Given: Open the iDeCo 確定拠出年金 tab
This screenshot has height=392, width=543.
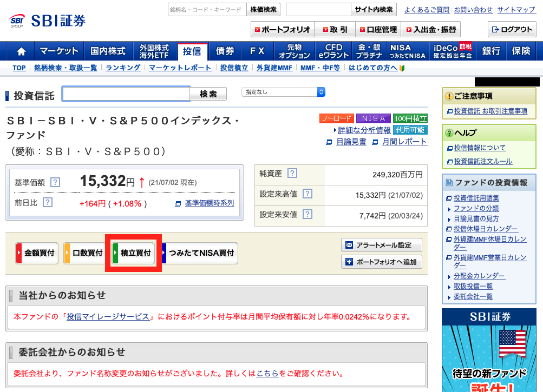Looking at the screenshot, I should click(x=453, y=51).
